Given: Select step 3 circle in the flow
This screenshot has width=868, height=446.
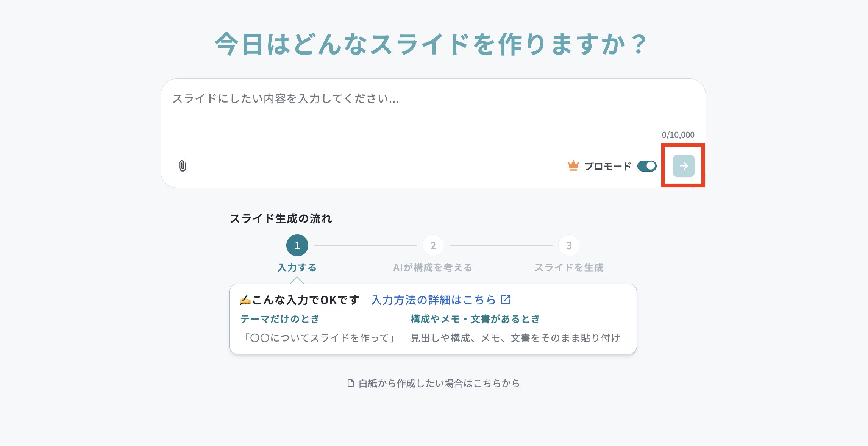Looking at the screenshot, I should tap(569, 245).
